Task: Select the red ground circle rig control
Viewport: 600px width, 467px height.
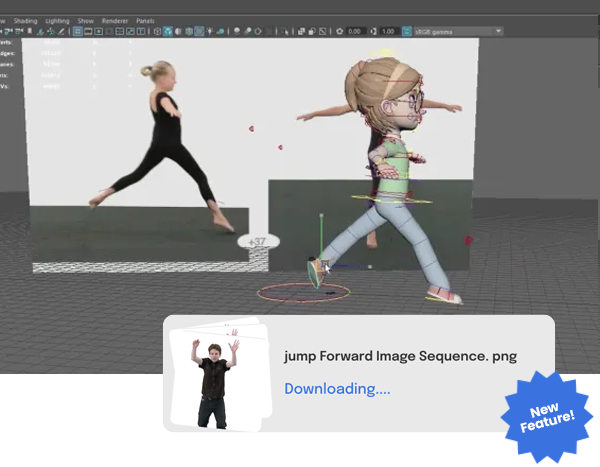Action: coord(304,293)
